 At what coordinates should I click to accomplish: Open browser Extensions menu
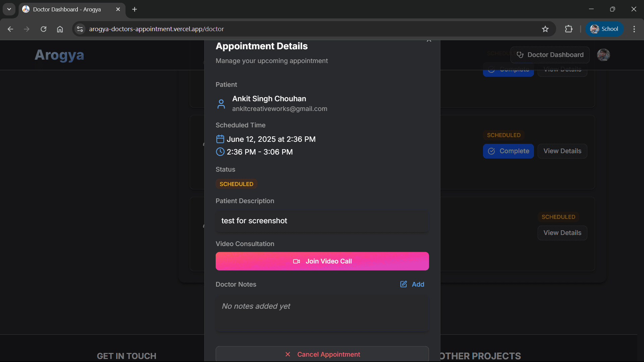[x=569, y=29]
